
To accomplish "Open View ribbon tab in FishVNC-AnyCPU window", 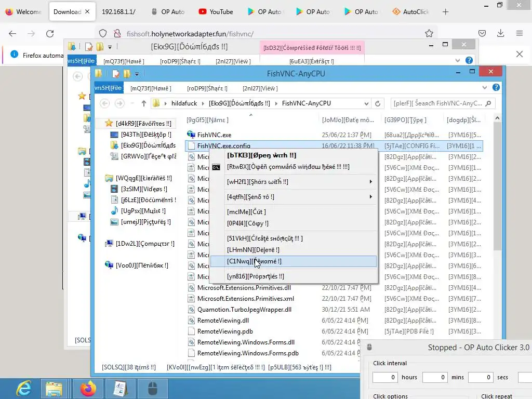I will tap(260, 88).
